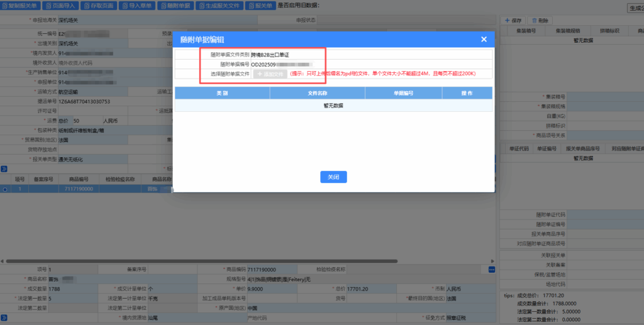The width and height of the screenshot is (644, 325).
Task: Click the 单证代码 column header in right panel
Action: (519, 148)
